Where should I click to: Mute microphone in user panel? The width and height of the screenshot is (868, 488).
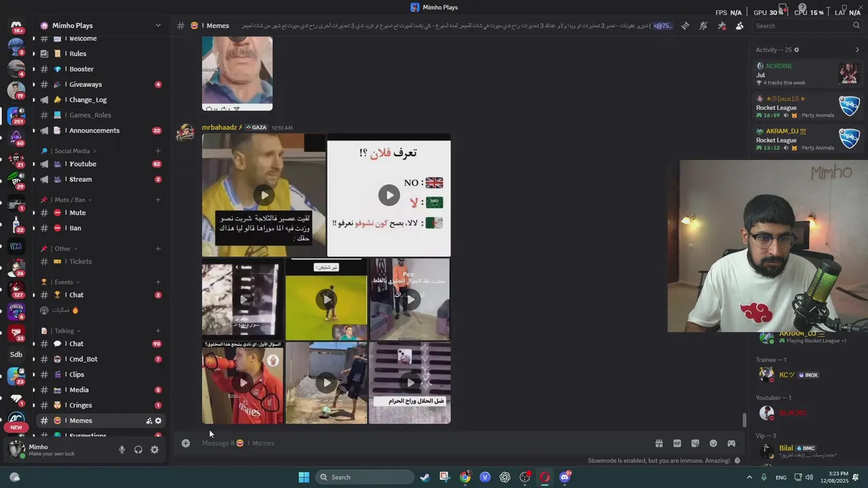[x=122, y=449]
